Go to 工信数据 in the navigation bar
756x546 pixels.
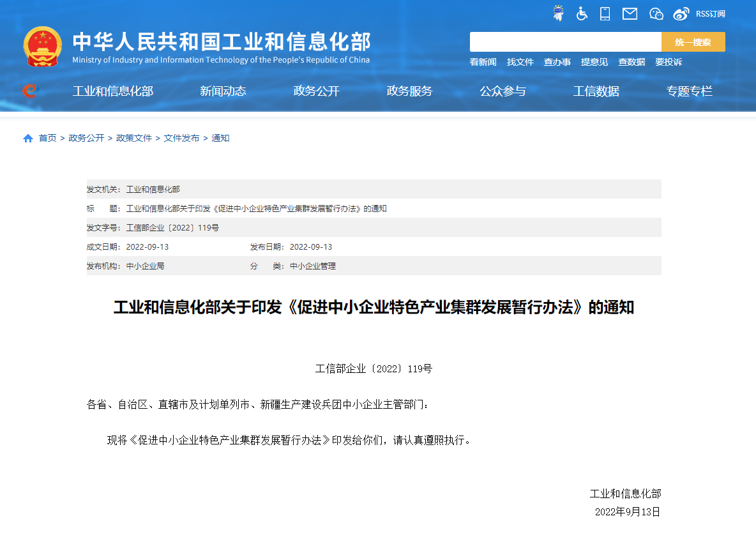596,91
